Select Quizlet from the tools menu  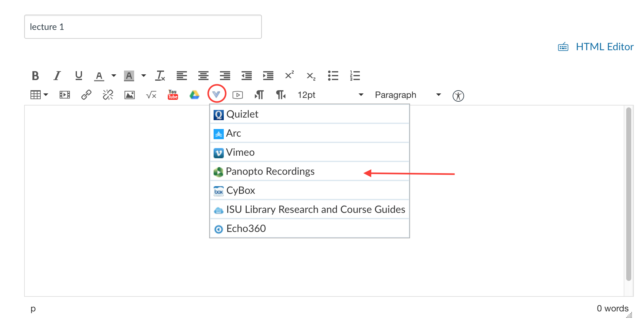pos(310,114)
